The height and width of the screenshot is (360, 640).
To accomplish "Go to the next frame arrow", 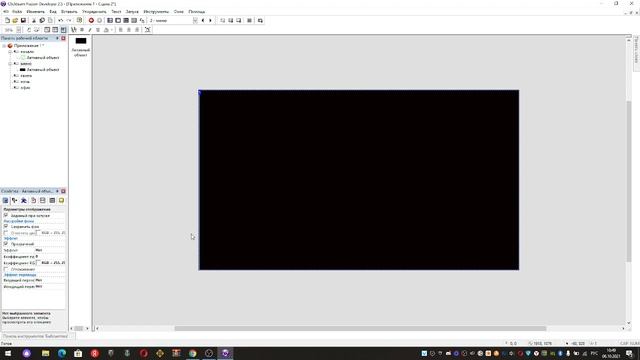I will click(210, 20).
